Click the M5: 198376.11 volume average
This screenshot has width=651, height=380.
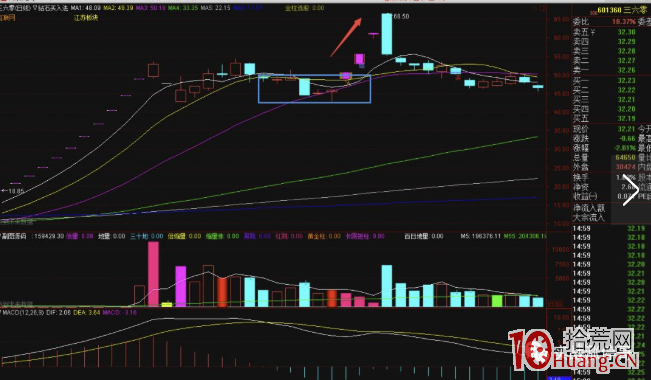(x=480, y=236)
